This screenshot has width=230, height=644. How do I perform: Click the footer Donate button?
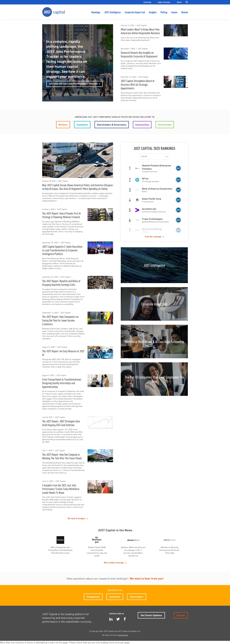(181, 615)
